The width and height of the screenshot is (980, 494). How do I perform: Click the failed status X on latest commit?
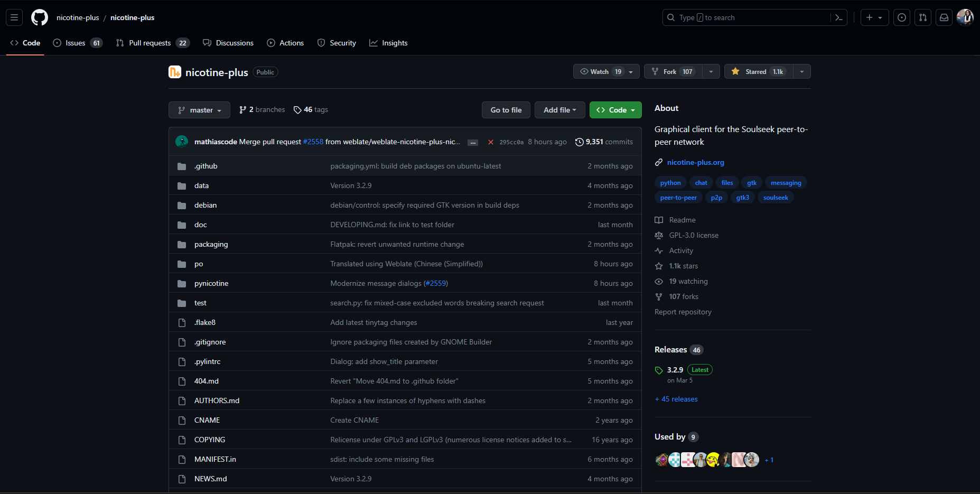(491, 142)
